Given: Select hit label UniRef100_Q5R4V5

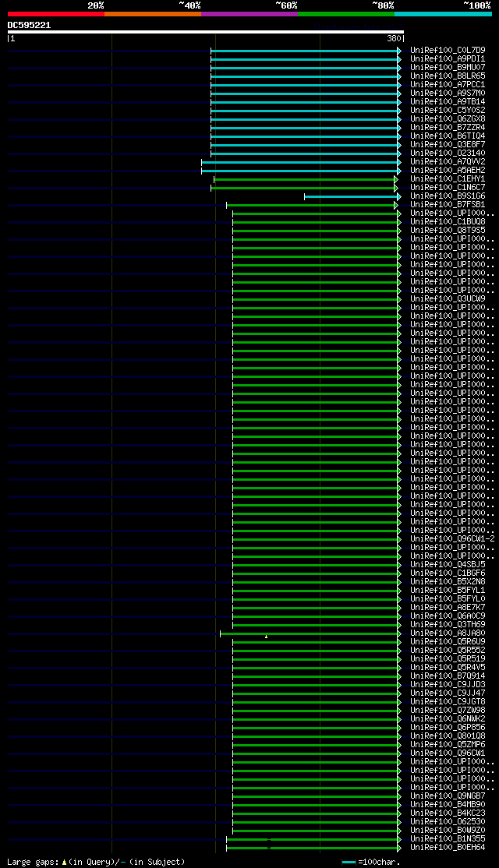Looking at the screenshot, I should coord(448,668).
